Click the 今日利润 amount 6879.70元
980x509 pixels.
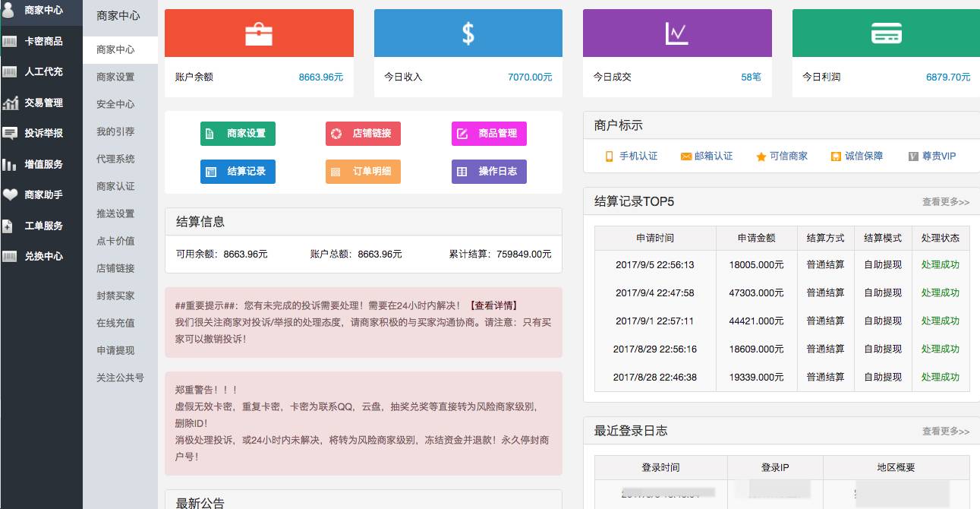948,77
